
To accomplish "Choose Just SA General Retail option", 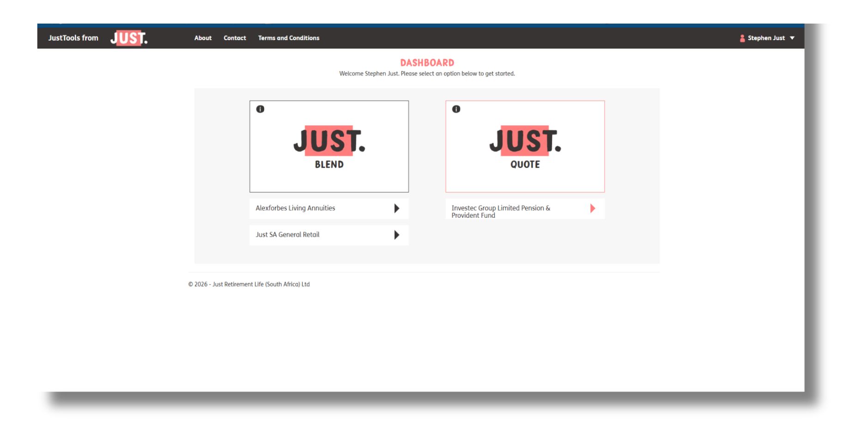I will point(329,235).
